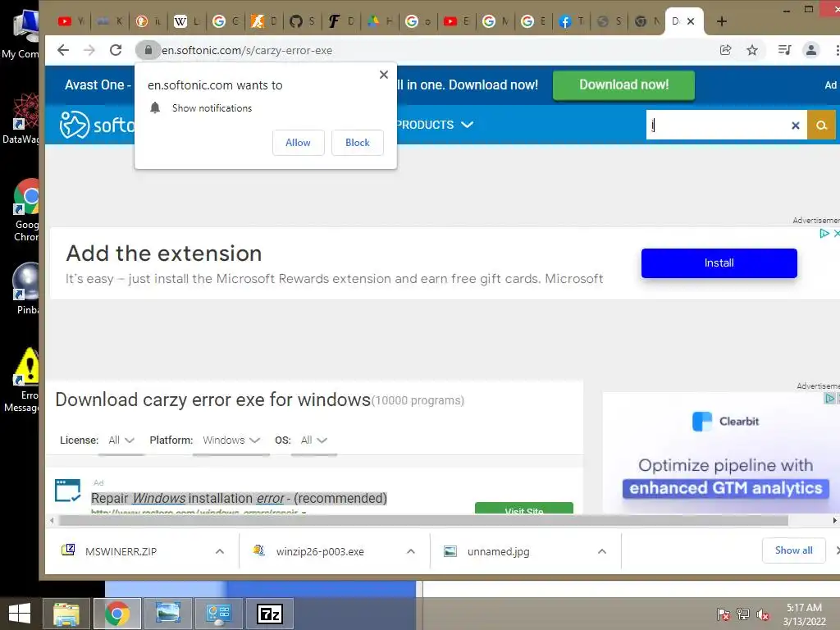
Task: Switch to the first YouTube tab
Action: [71, 21]
